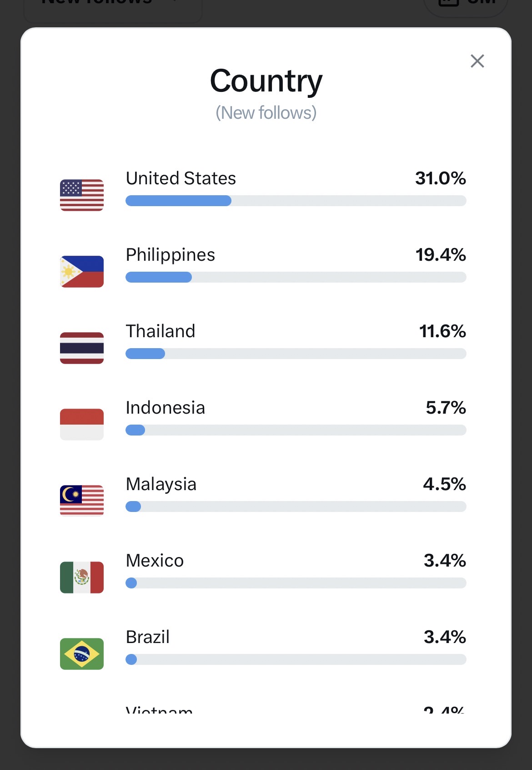The height and width of the screenshot is (770, 532).
Task: Click the Country heading text
Action: pos(266,81)
